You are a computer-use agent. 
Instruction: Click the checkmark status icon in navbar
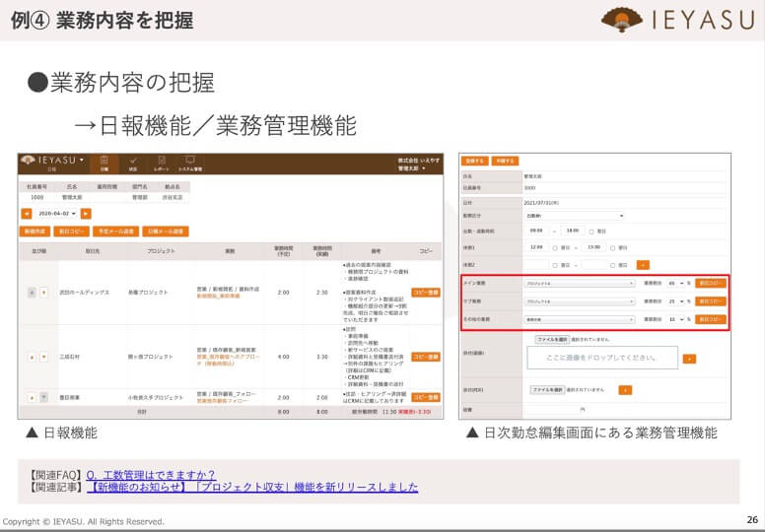click(x=133, y=163)
